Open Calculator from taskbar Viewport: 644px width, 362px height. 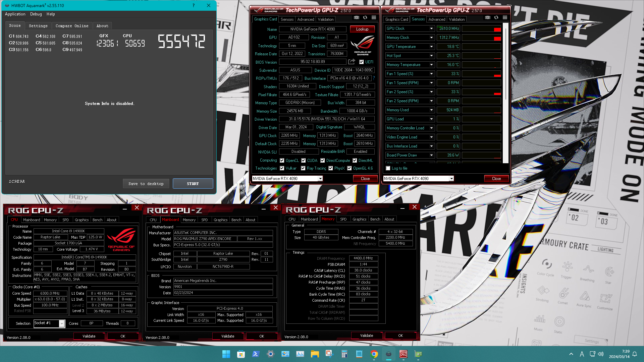pos(344,354)
